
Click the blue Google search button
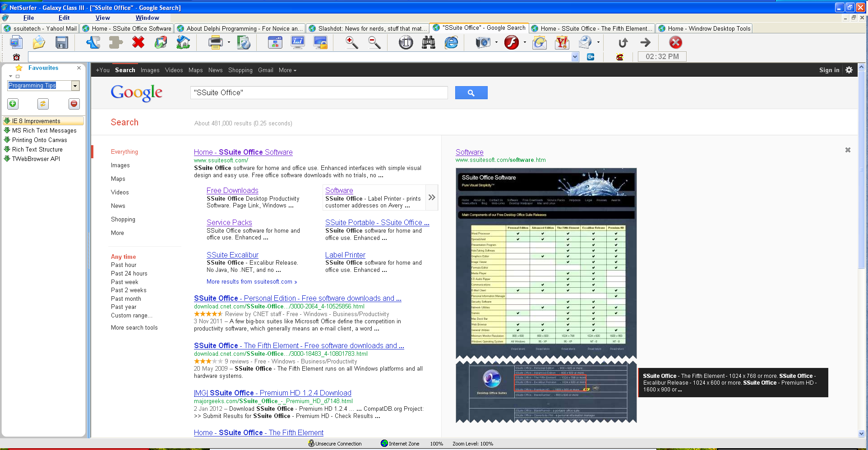click(x=471, y=93)
